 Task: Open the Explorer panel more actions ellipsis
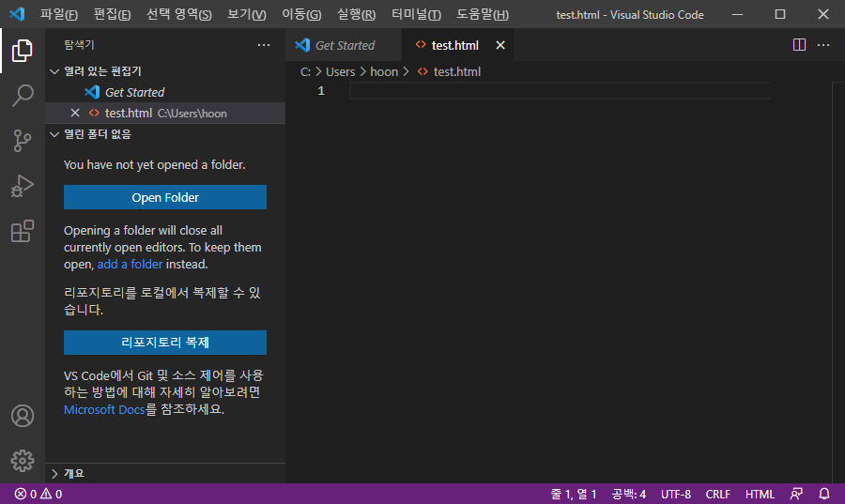click(264, 45)
